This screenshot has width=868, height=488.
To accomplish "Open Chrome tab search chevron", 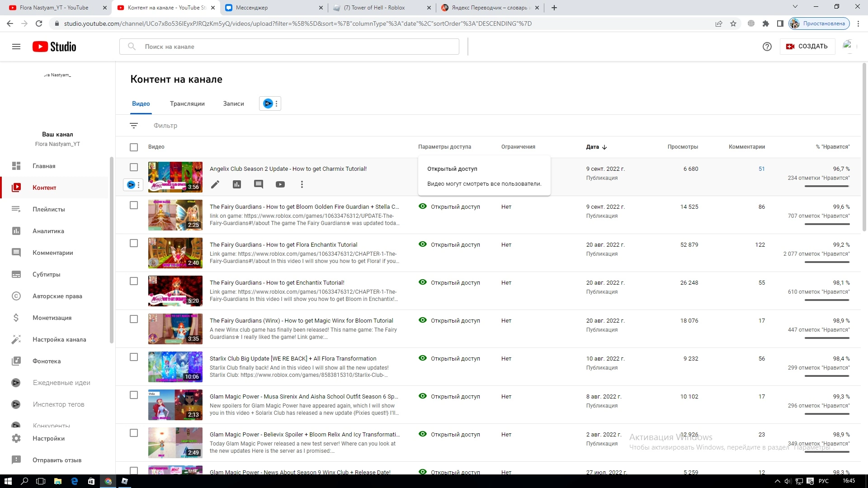I will pyautogui.click(x=795, y=7).
